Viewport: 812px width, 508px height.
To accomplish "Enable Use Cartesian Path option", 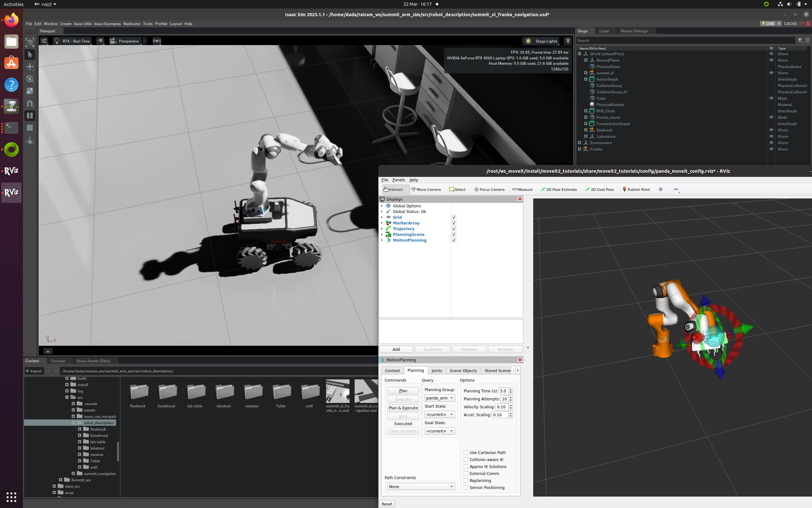I will point(466,452).
